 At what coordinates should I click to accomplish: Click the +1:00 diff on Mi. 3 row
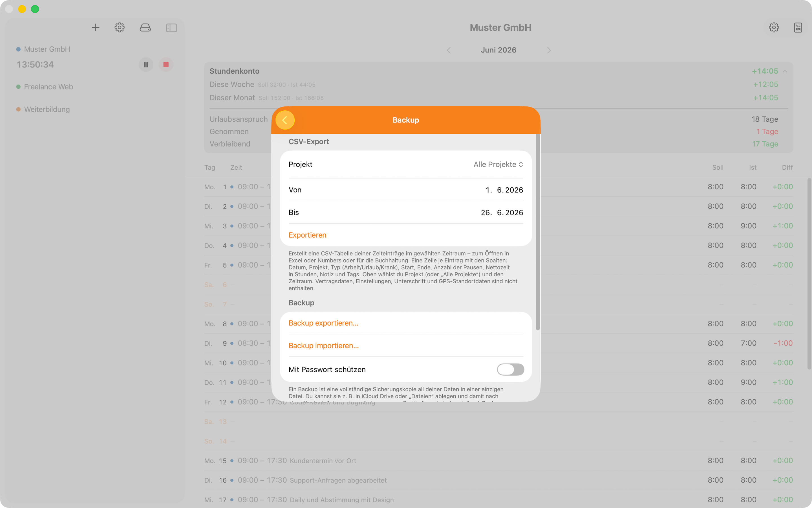pos(782,226)
